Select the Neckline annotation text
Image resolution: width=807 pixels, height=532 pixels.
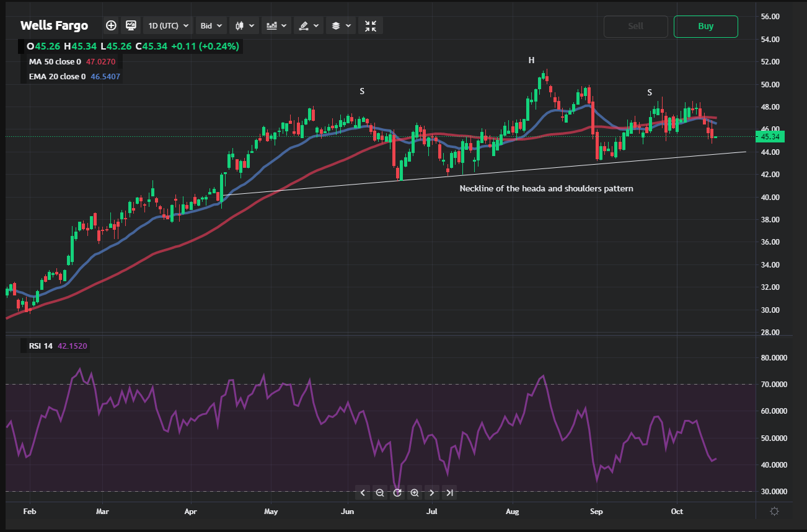[546, 188]
